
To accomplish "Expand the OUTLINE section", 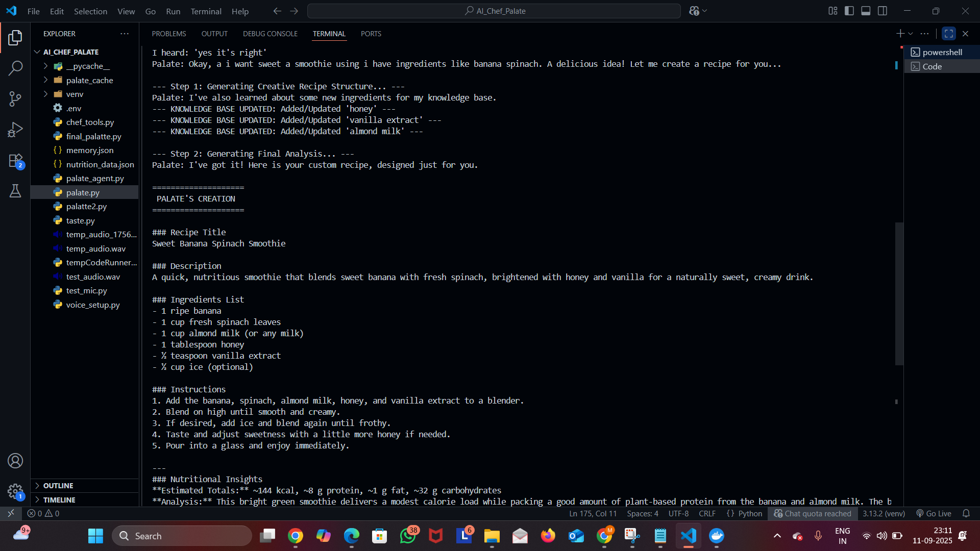I will pyautogui.click(x=58, y=486).
